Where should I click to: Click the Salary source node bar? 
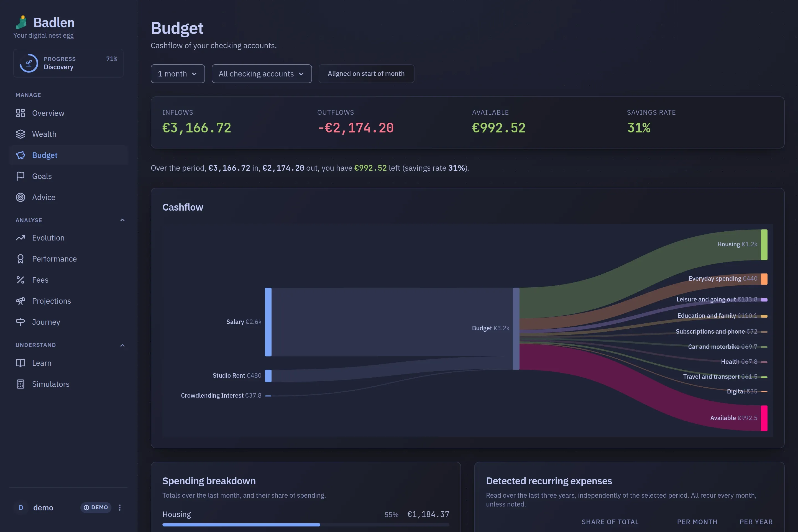(268, 322)
